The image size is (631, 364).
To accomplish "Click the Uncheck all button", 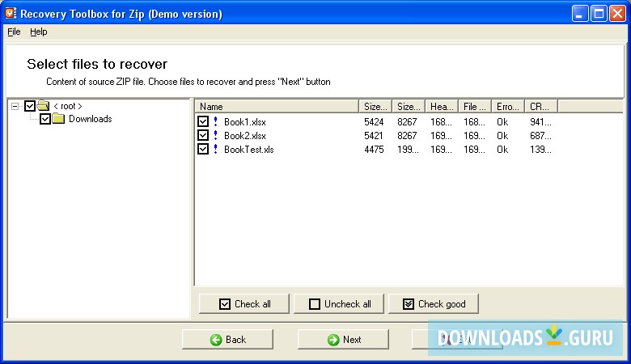I will pyautogui.click(x=339, y=303).
